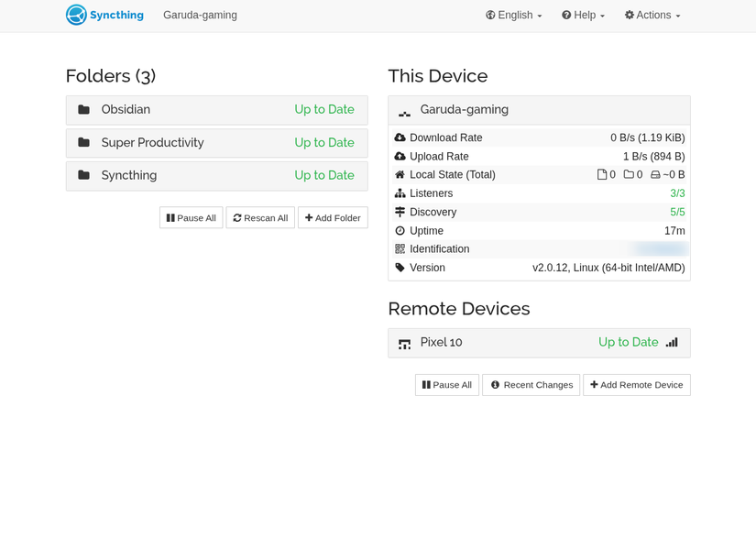Click the computer icon next to Garuda-gaming
The width and height of the screenshot is (756, 539).
pos(403,110)
